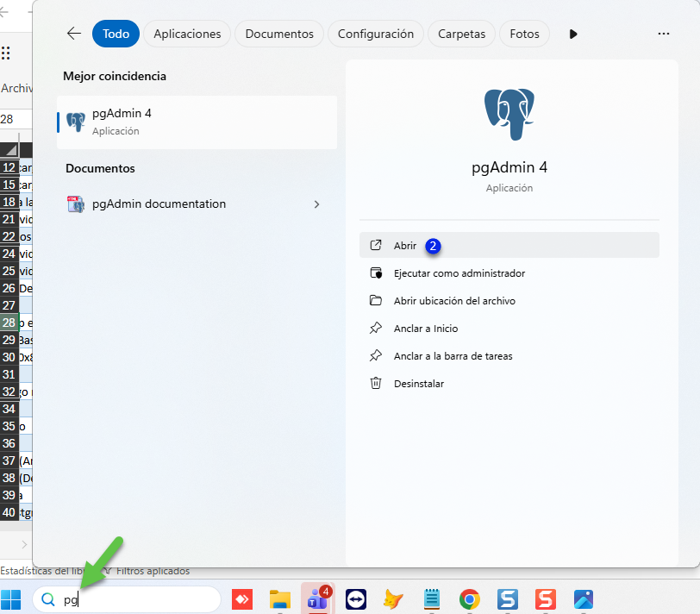Click Abrir to launch pgAdmin 4

pos(509,245)
